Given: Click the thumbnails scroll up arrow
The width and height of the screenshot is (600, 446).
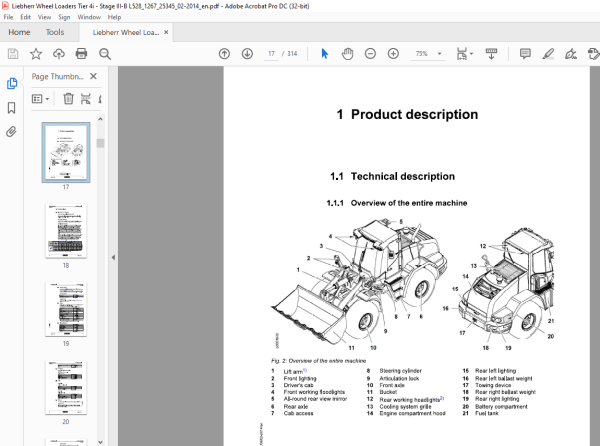Looking at the screenshot, I should (x=100, y=119).
